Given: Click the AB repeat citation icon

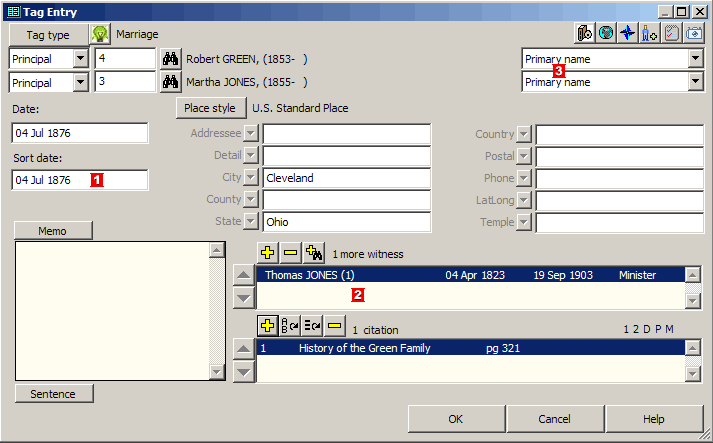Looking at the screenshot, I should (x=290, y=326).
